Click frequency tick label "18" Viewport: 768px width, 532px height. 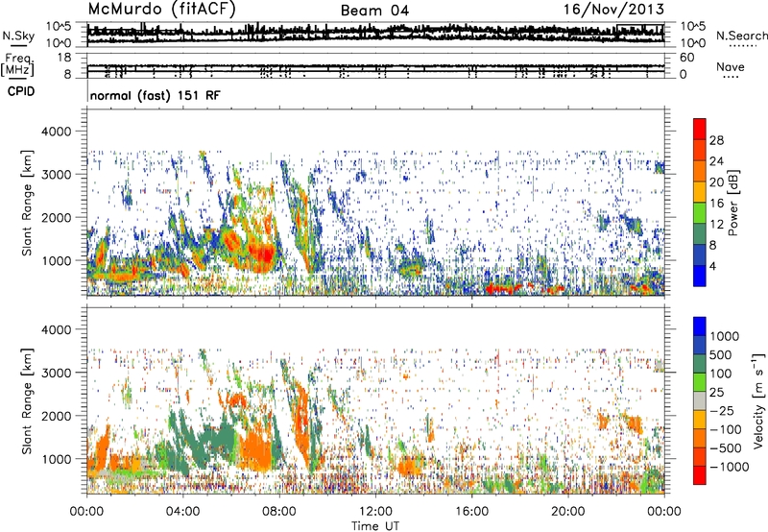click(64, 57)
